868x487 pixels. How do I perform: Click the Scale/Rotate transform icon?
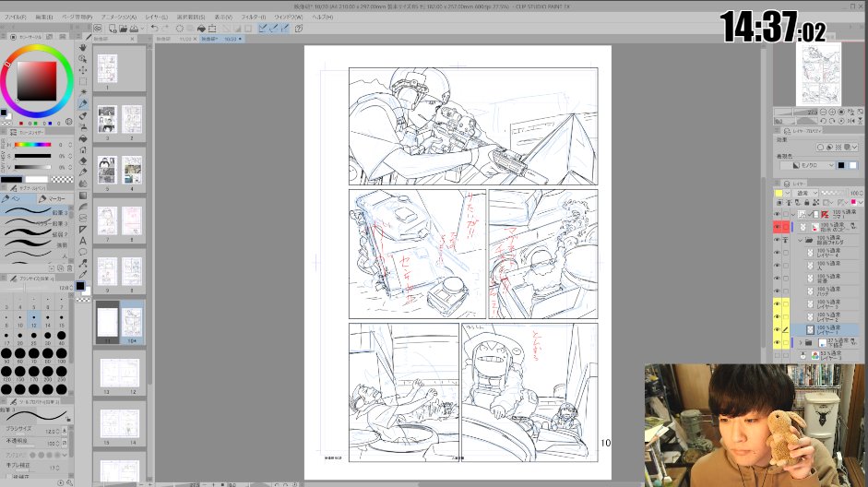tap(212, 29)
